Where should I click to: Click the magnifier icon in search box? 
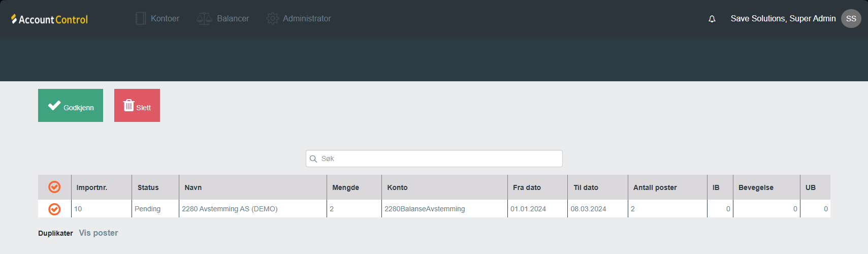(313, 159)
